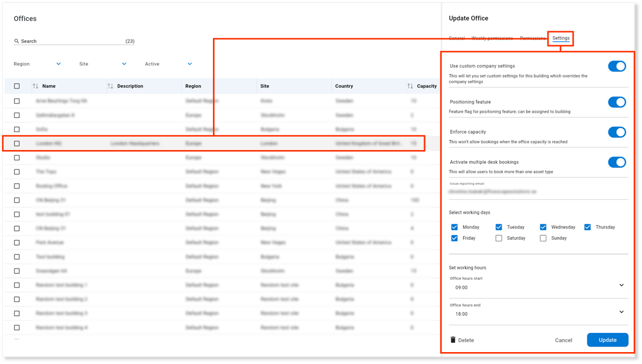Image resolution: width=642 pixels, height=364 pixels.
Task: Switch to the Weekly permissions tab
Action: coord(492,38)
